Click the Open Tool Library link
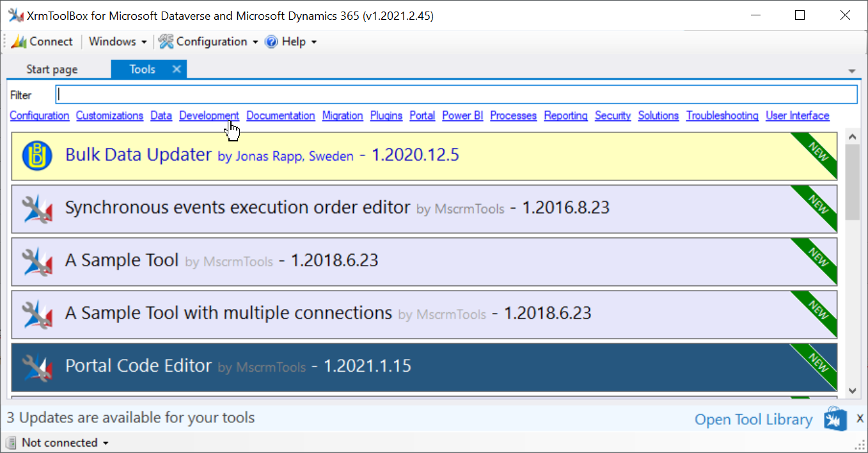This screenshot has width=868, height=453. tap(754, 420)
